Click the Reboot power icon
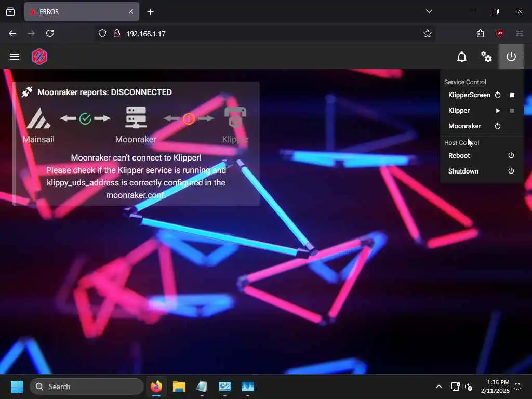The height and width of the screenshot is (399, 532). click(x=511, y=155)
